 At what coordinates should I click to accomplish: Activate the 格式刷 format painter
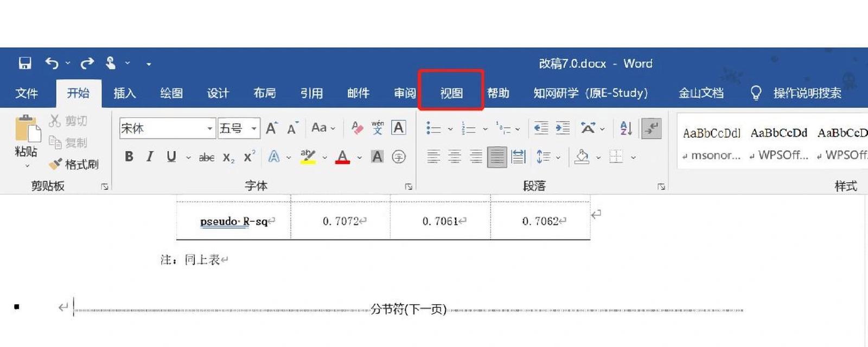[x=74, y=164]
